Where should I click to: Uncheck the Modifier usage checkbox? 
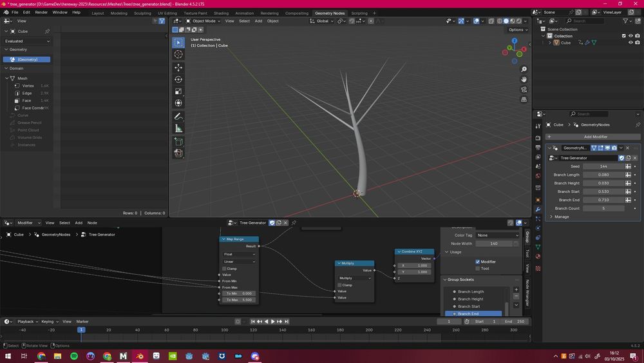point(478,262)
